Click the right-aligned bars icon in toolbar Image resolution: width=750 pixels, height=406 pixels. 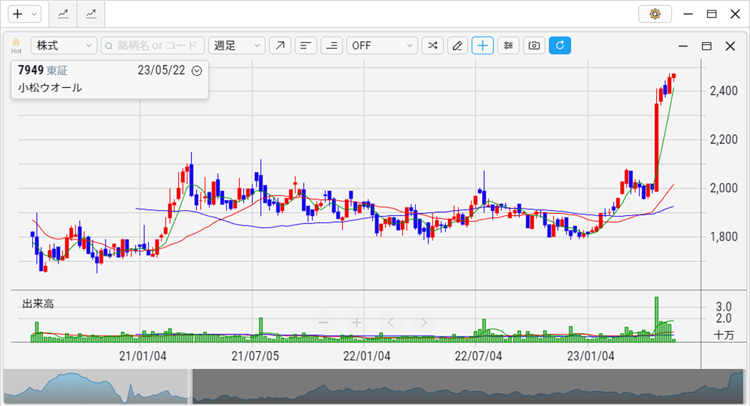pos(332,46)
